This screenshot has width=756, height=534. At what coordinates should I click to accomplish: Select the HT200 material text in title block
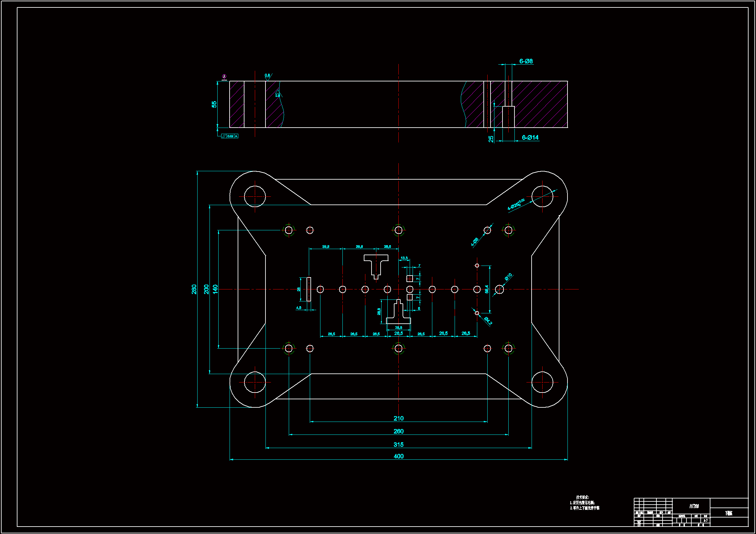(x=694, y=506)
